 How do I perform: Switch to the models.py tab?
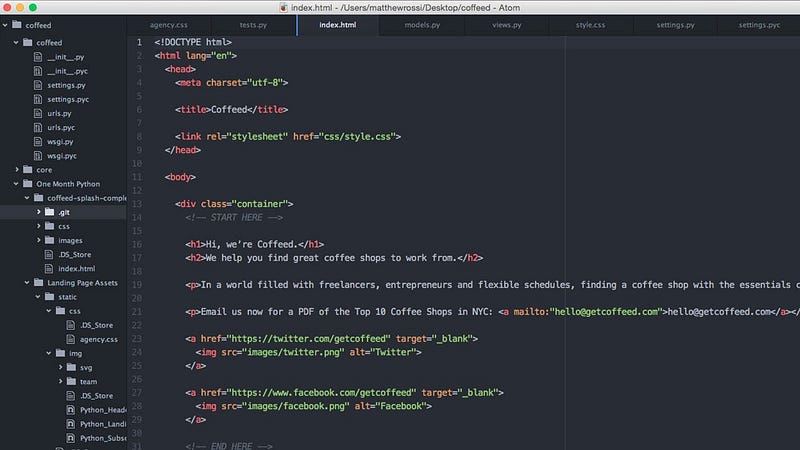pos(422,24)
